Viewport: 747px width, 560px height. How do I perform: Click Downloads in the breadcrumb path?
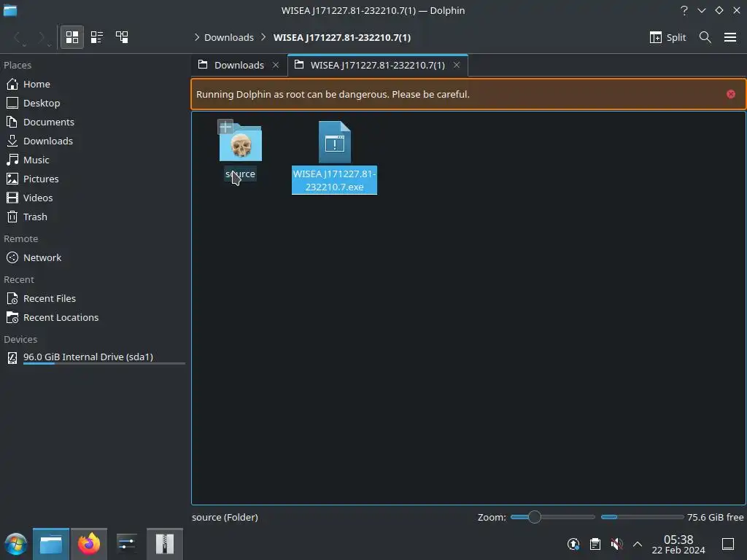click(x=228, y=38)
